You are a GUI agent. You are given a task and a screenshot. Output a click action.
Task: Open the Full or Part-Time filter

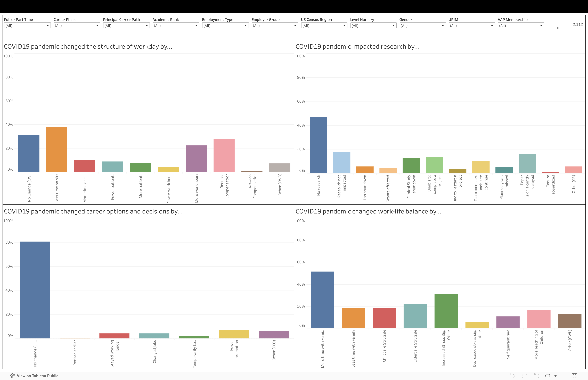(27, 26)
